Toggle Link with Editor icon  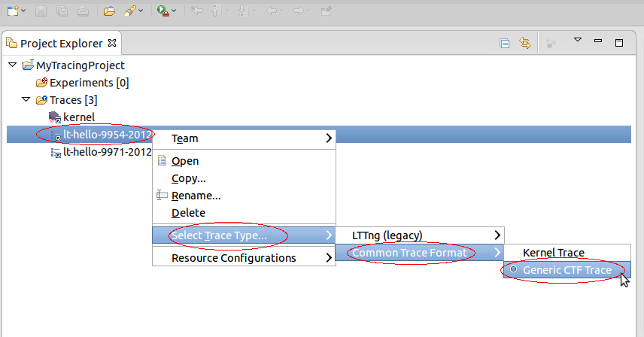click(x=525, y=44)
